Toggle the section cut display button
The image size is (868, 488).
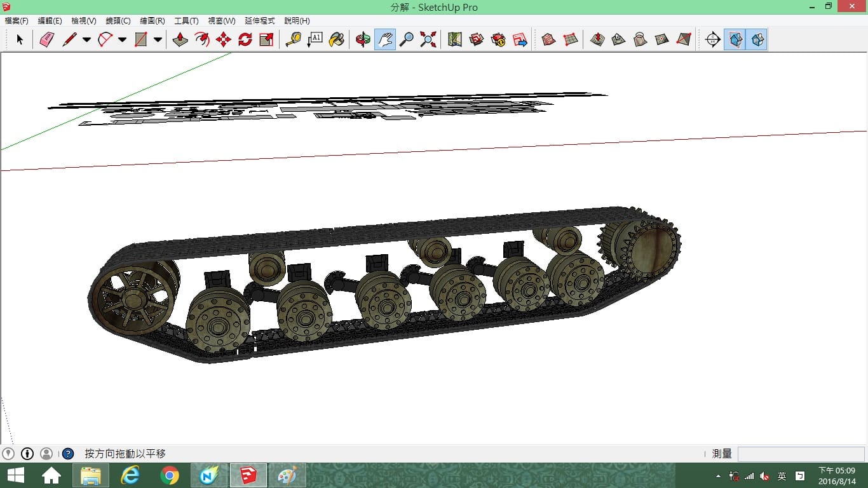(x=756, y=39)
